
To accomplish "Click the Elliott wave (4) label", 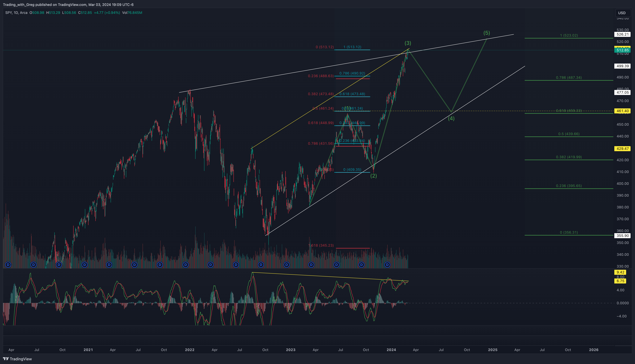I will click(x=451, y=118).
